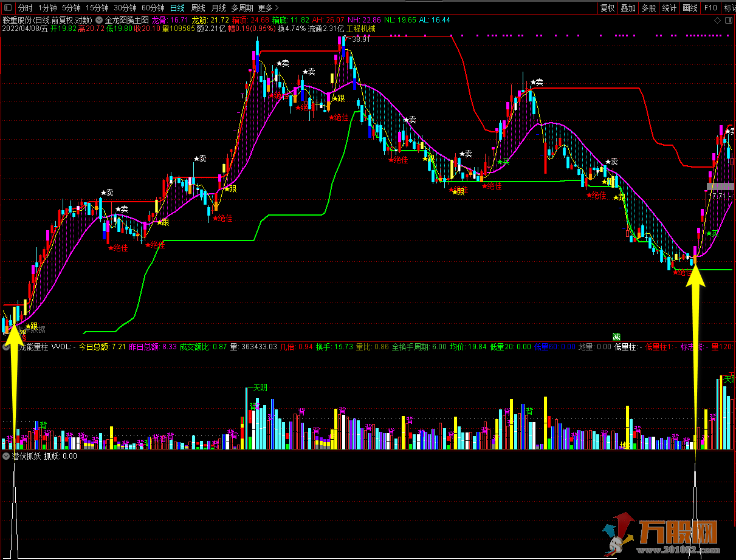Click the diamond icon at chart top-right

coord(717,21)
